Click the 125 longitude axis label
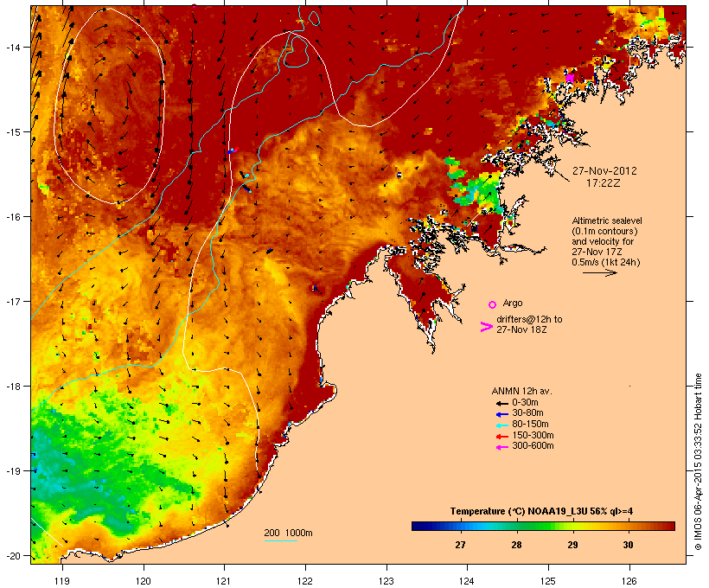 pyautogui.click(x=548, y=581)
